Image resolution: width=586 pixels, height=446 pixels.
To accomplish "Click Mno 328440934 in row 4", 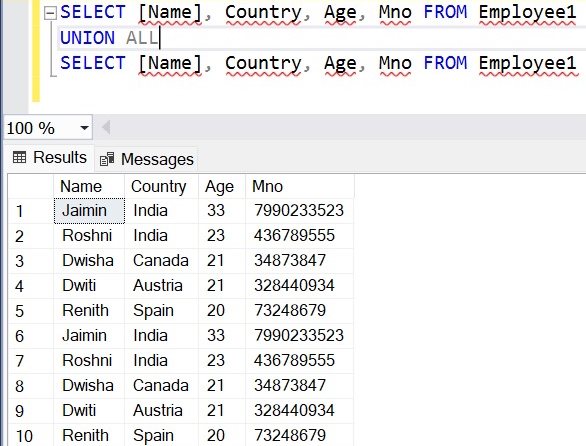I will 300,286.
